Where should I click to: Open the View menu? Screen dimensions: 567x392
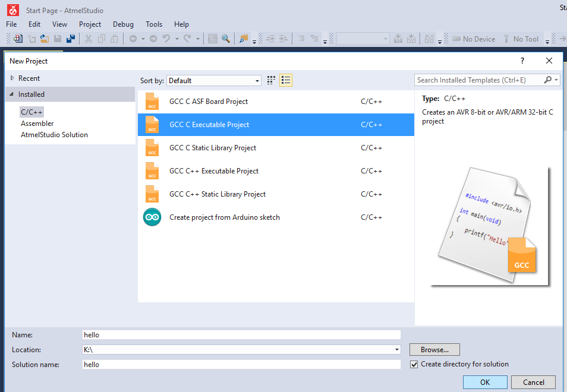59,24
